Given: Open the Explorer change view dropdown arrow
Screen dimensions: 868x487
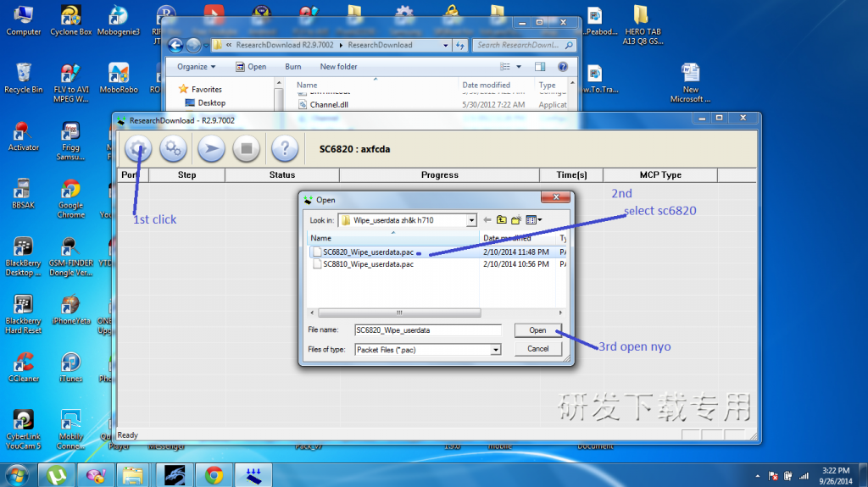Looking at the screenshot, I should tap(519, 66).
